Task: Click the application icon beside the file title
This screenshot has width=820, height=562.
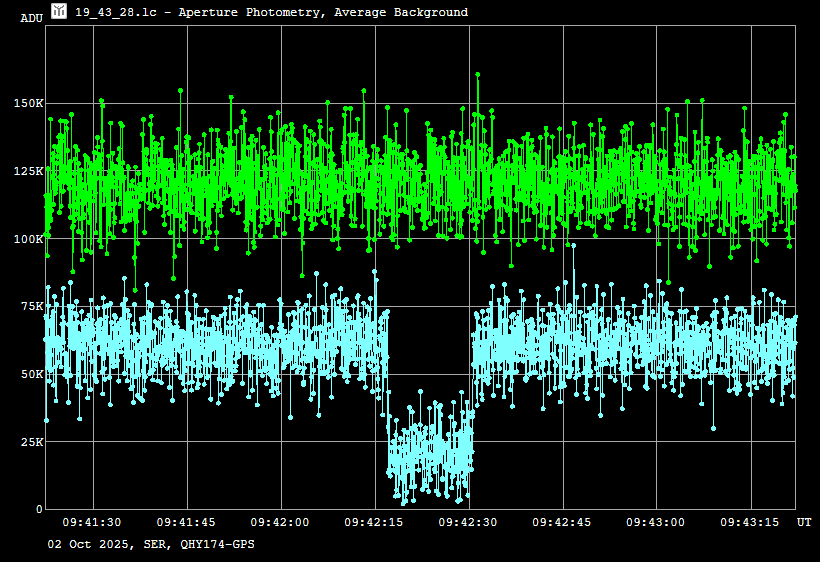Action: [x=59, y=11]
